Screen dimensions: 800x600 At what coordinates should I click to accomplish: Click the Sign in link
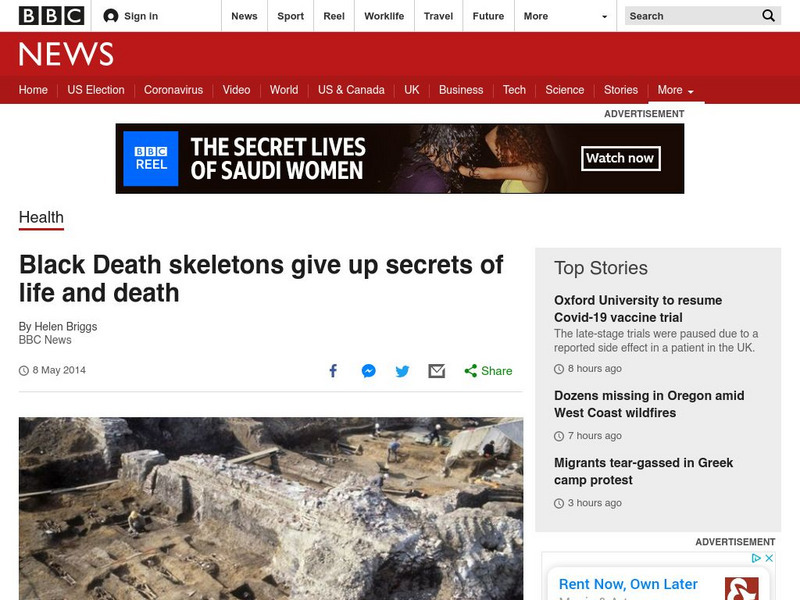131,16
